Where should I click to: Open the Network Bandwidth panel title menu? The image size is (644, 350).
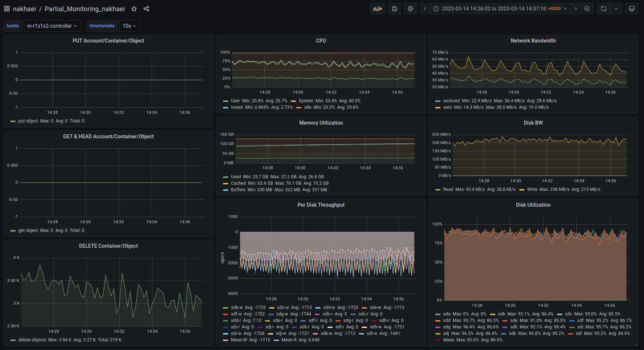pos(533,41)
